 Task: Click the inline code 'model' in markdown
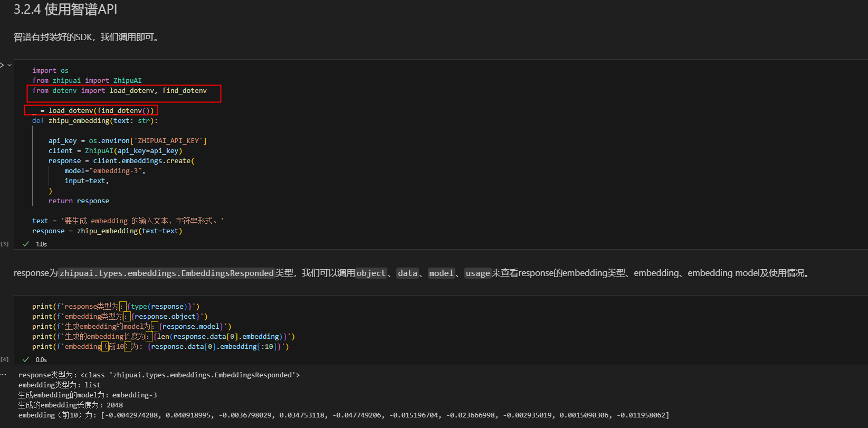(441, 273)
